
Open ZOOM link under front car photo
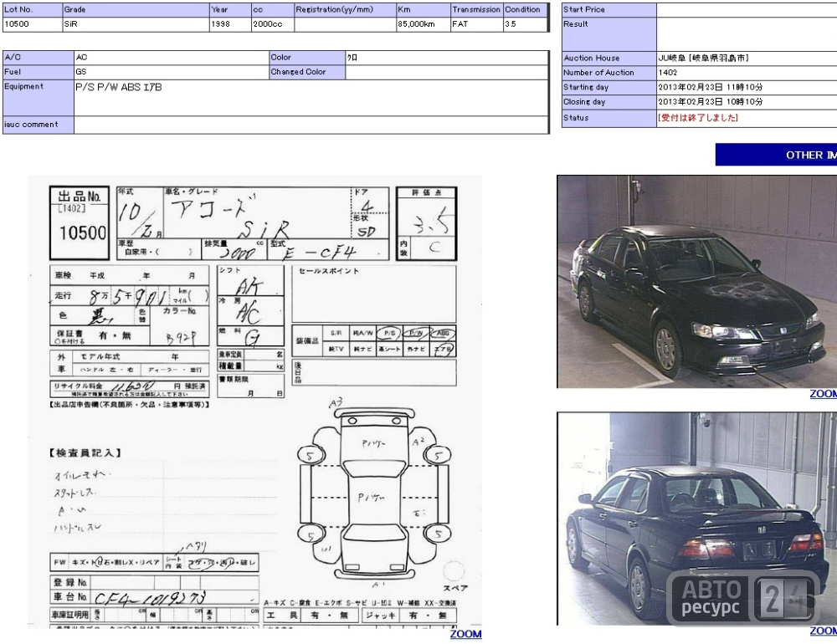pyautogui.click(x=823, y=394)
